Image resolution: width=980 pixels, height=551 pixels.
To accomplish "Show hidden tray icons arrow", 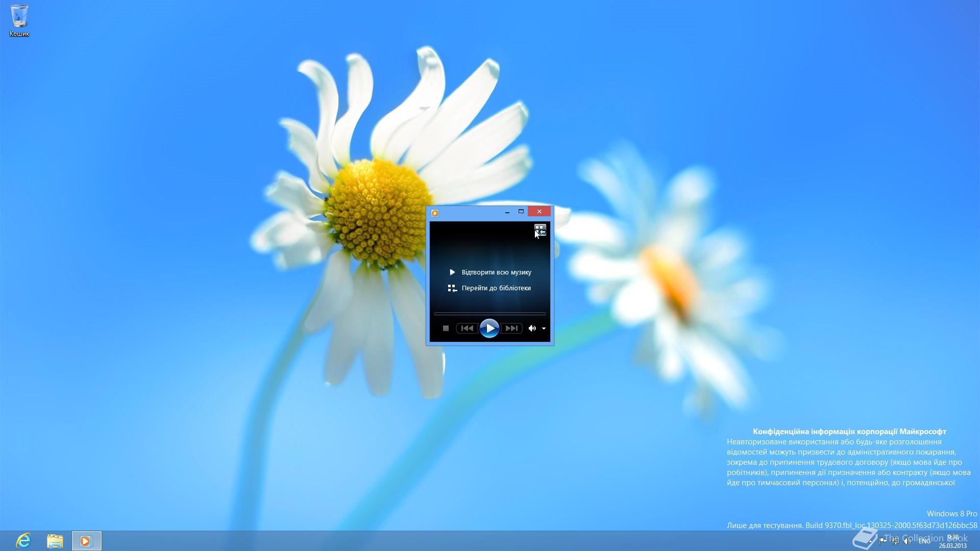I will (870, 541).
